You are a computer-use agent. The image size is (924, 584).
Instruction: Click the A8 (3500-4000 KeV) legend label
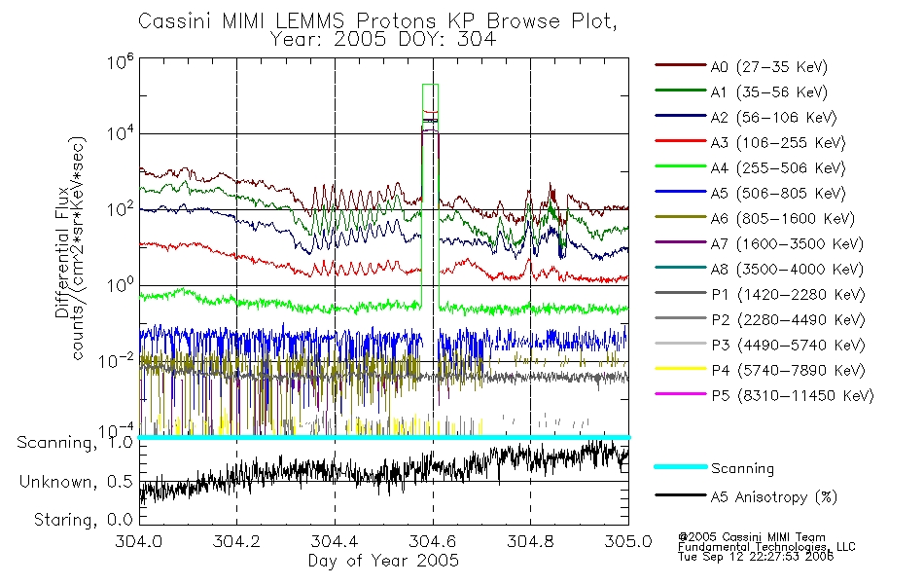coord(787,270)
